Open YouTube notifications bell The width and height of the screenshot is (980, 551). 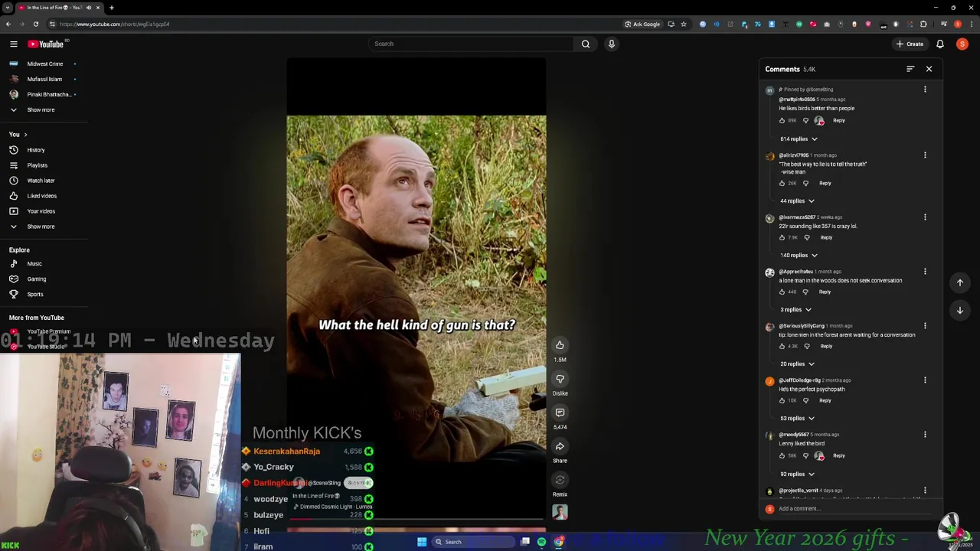pyautogui.click(x=940, y=44)
